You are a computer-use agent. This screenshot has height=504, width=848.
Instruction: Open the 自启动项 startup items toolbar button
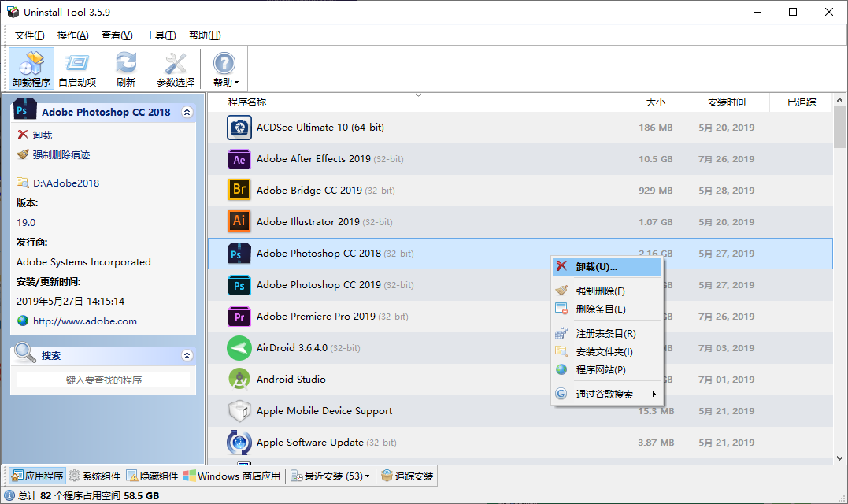point(77,69)
